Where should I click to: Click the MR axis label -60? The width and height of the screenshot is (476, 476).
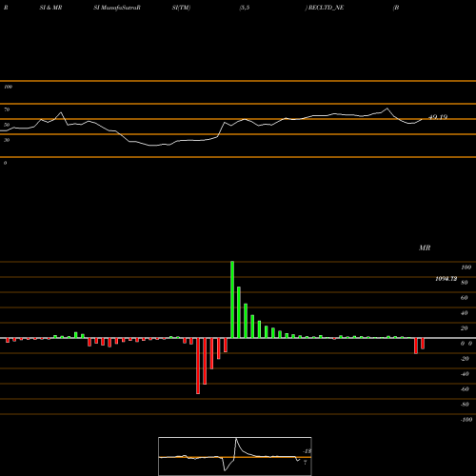[465, 389]
